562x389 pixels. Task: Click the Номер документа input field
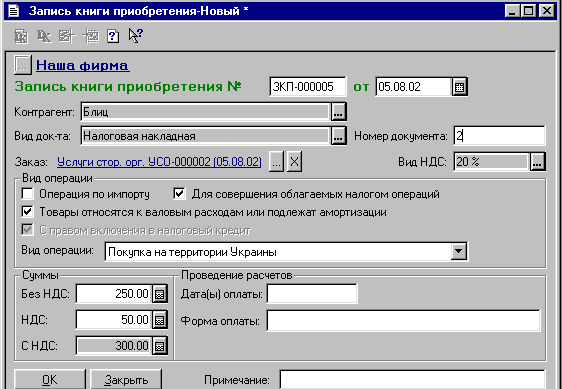point(499,136)
